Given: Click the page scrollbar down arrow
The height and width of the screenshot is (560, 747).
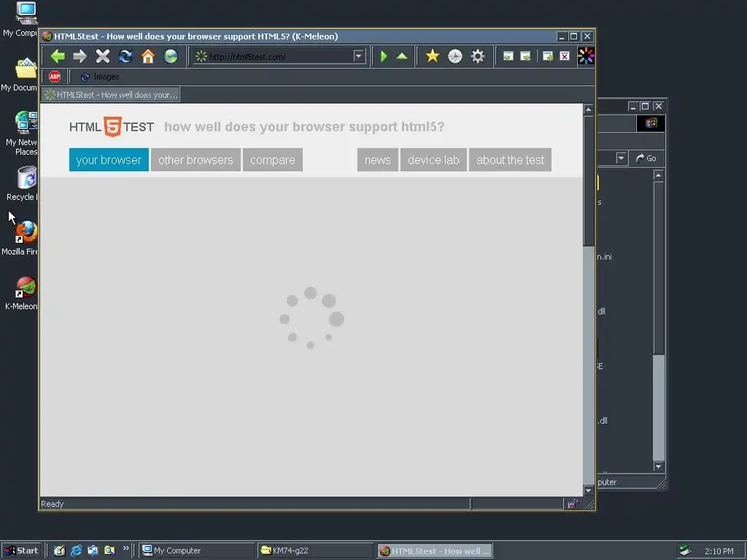Looking at the screenshot, I should click(x=589, y=491).
